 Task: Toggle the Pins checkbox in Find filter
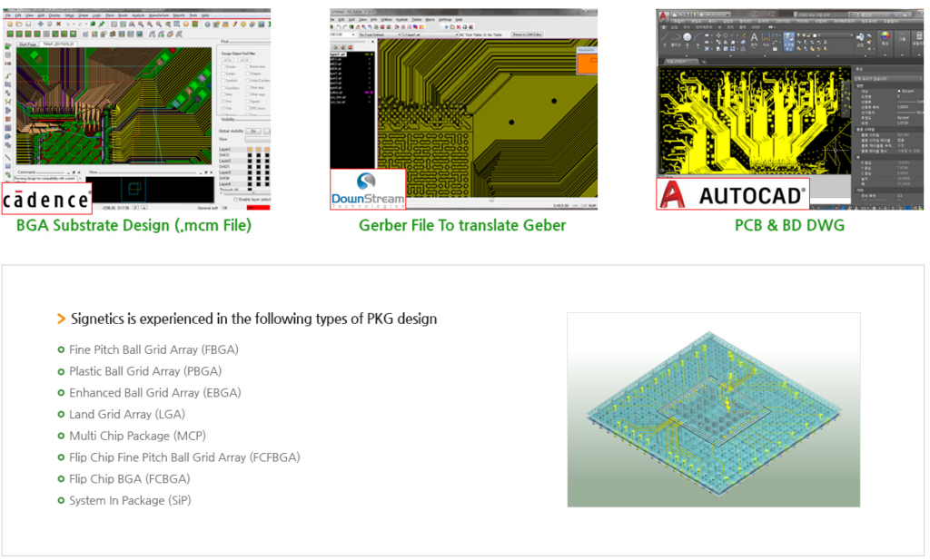click(223, 101)
